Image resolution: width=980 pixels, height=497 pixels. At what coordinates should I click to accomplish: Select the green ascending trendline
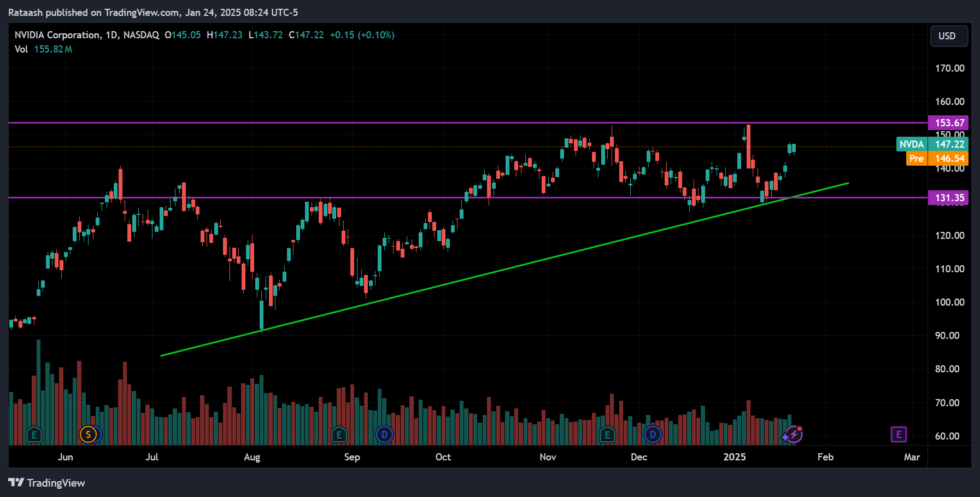pyautogui.click(x=504, y=269)
